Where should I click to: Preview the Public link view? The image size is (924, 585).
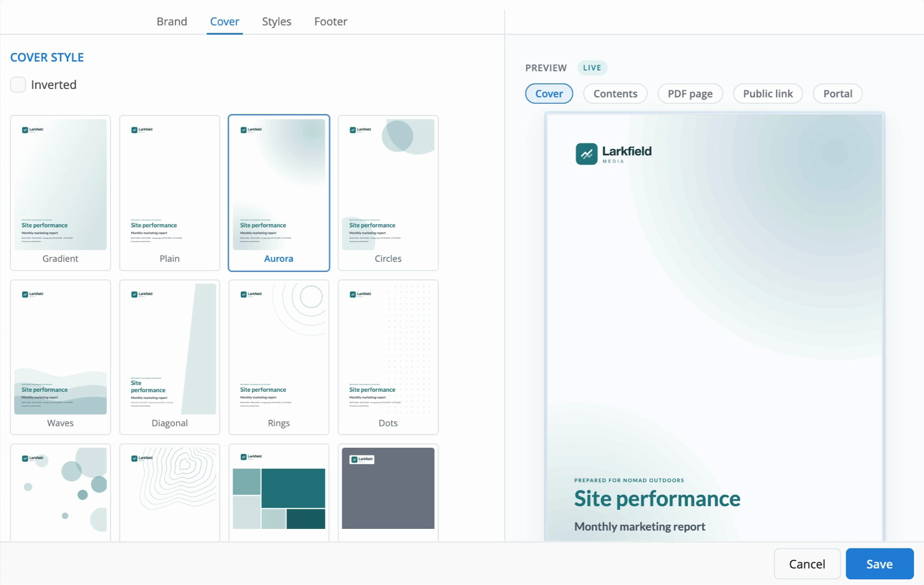click(x=768, y=93)
